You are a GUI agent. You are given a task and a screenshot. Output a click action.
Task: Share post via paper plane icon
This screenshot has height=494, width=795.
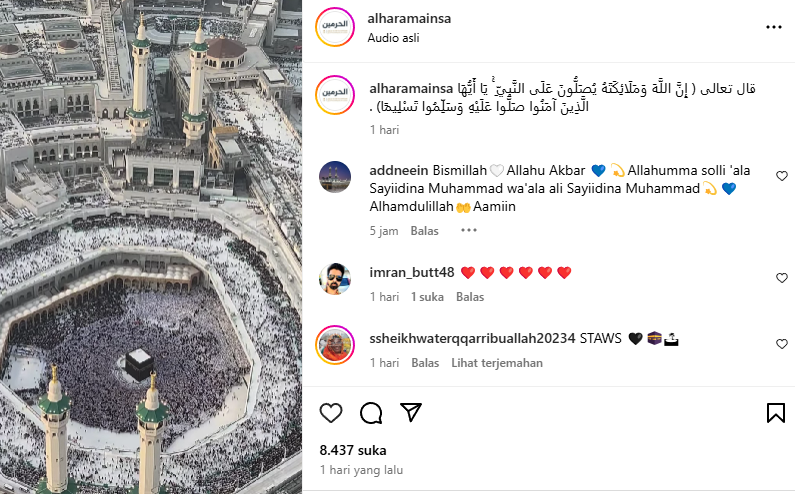coord(411,412)
